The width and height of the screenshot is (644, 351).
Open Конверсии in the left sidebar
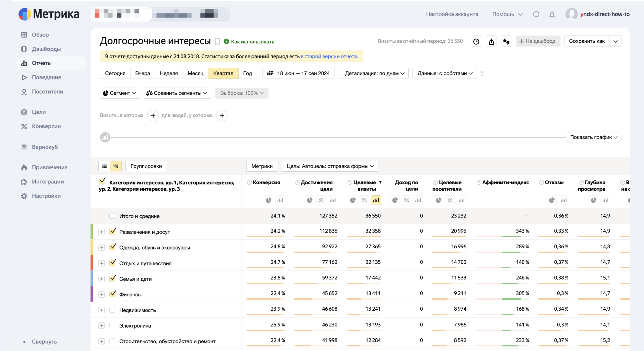pyautogui.click(x=46, y=126)
